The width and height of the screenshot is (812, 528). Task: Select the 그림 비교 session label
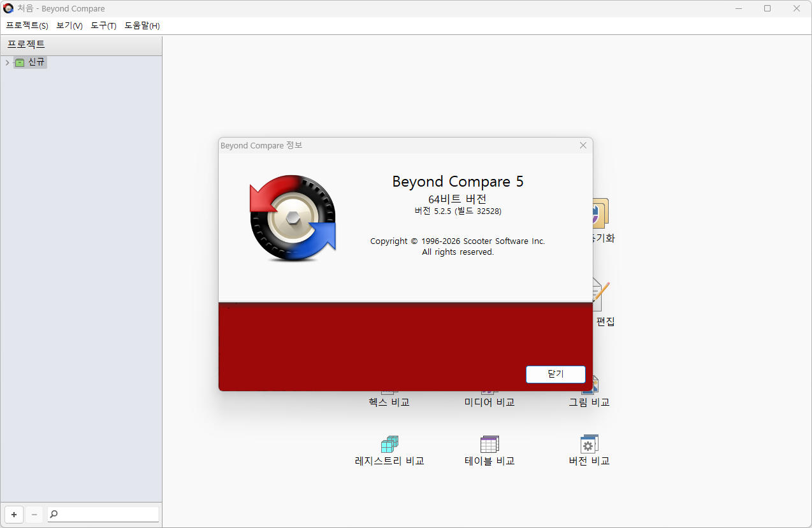590,402
